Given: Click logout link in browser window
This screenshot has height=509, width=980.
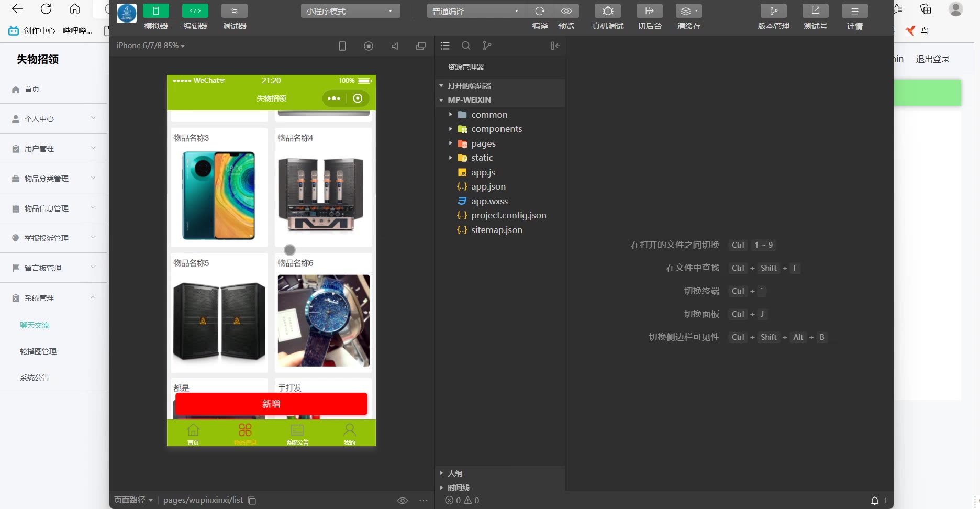Looking at the screenshot, I should point(932,59).
